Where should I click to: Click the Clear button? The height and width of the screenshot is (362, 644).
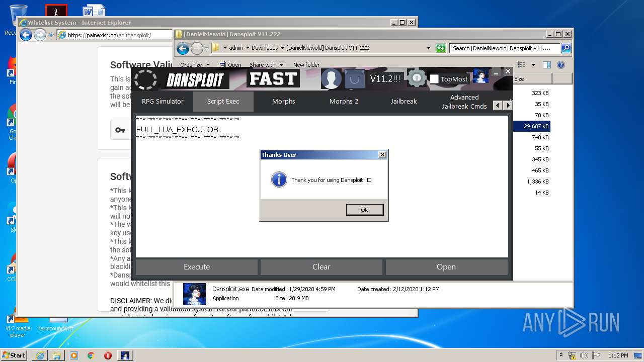click(321, 267)
